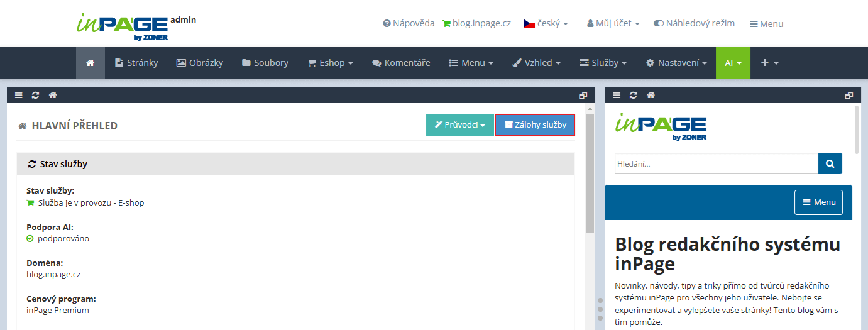Maximize right preview panel window icon
868x330 pixels.
pos(849,96)
